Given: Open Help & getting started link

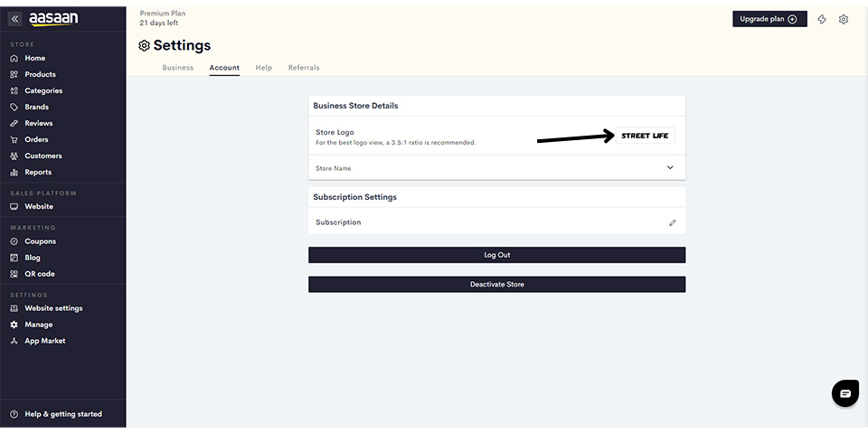Looking at the screenshot, I should 56,414.
